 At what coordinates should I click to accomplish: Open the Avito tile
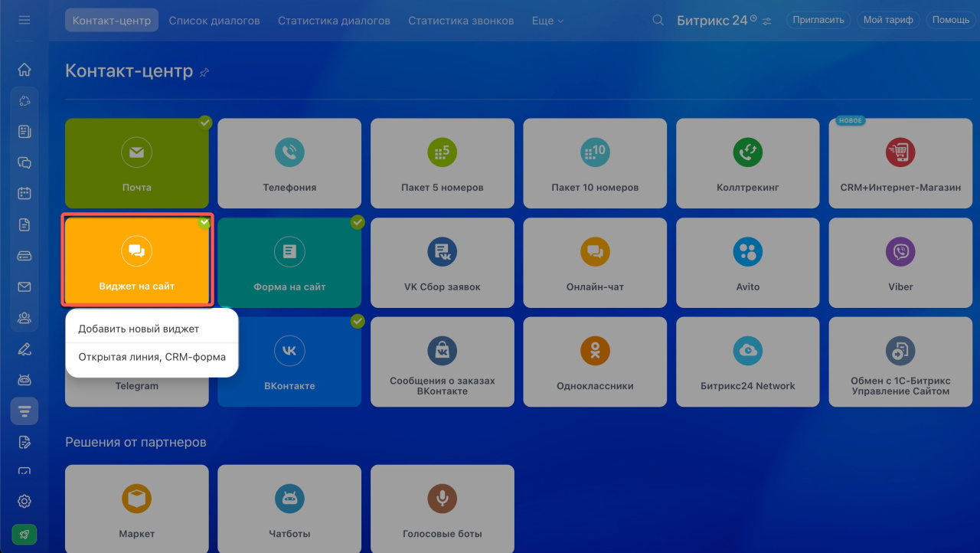[748, 263]
